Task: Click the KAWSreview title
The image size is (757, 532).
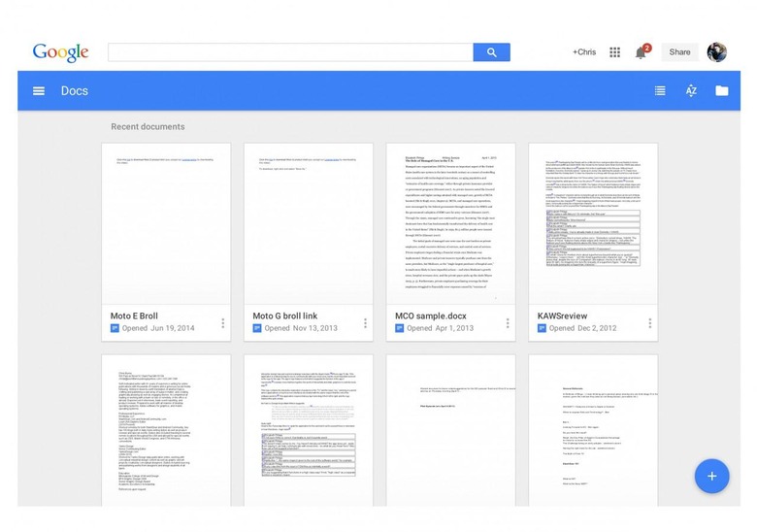Action: tap(563, 316)
